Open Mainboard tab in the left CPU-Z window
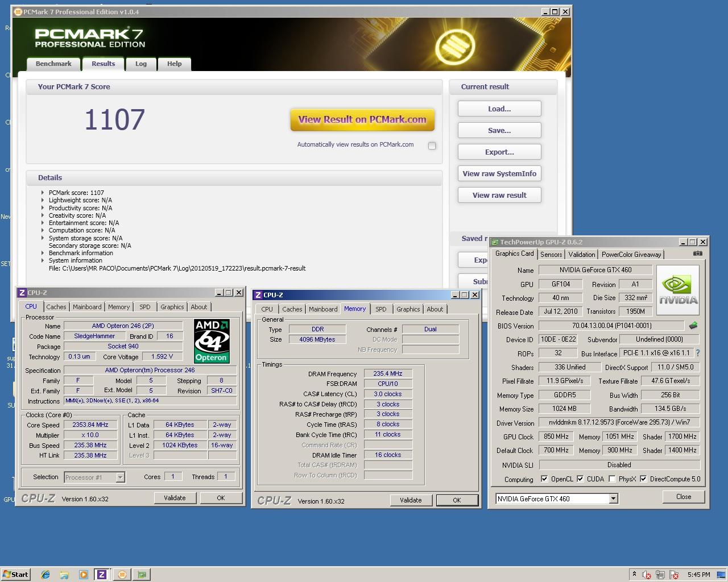 [87, 307]
